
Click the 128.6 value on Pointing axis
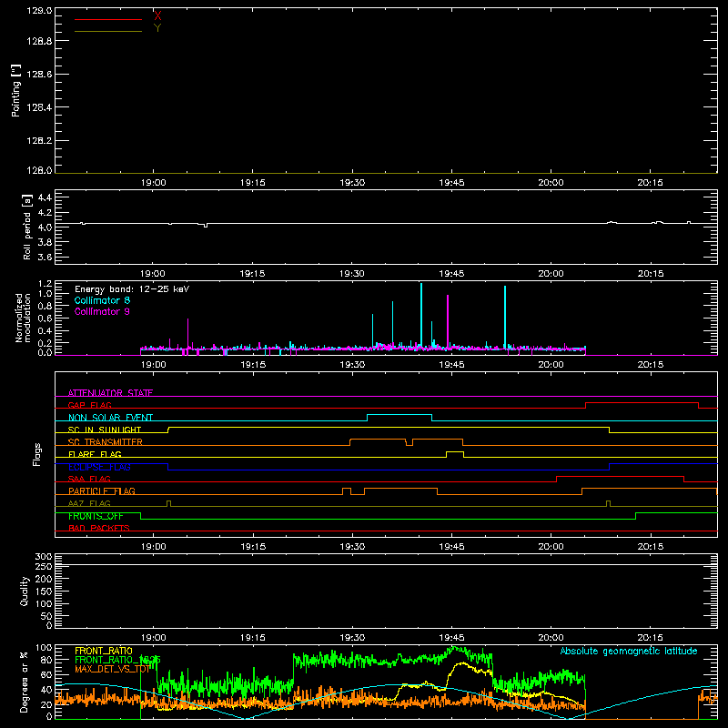[x=39, y=75]
